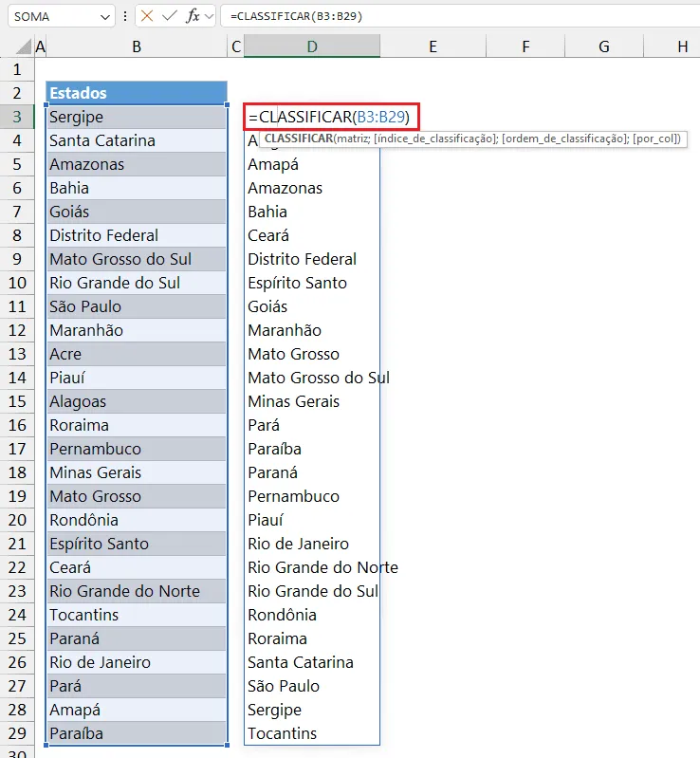Select Acre cell in column B
Screen dimensions: 700x758
[137, 354]
